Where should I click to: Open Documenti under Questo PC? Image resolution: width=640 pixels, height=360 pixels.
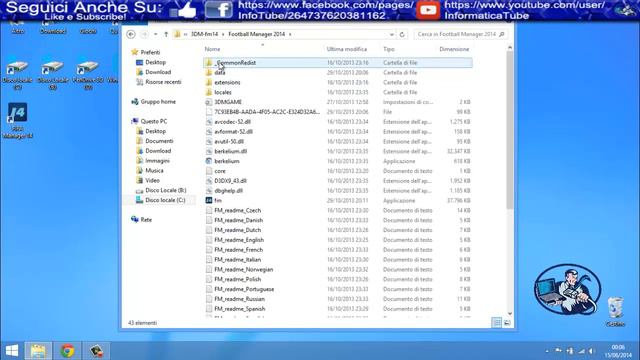point(159,141)
